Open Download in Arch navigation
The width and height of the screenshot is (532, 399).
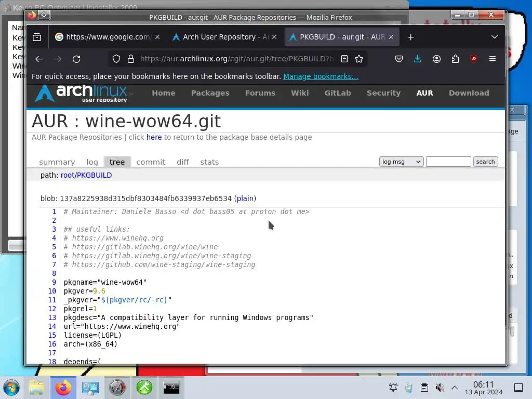coord(469,93)
